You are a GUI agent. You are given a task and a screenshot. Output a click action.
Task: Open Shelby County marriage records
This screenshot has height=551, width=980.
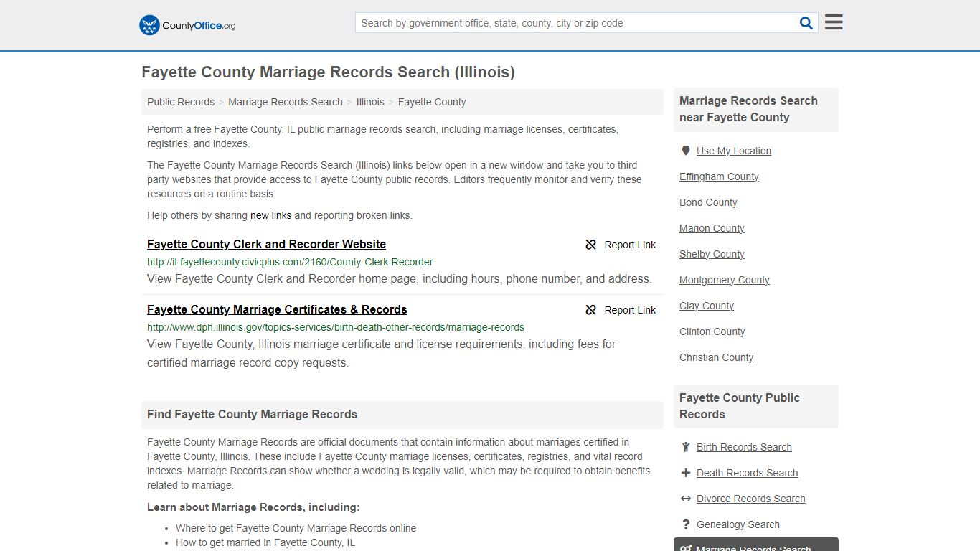[x=712, y=254]
